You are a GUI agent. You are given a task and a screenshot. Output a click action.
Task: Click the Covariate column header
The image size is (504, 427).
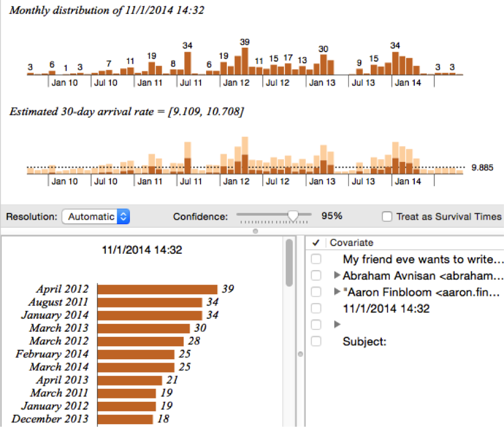(x=352, y=243)
